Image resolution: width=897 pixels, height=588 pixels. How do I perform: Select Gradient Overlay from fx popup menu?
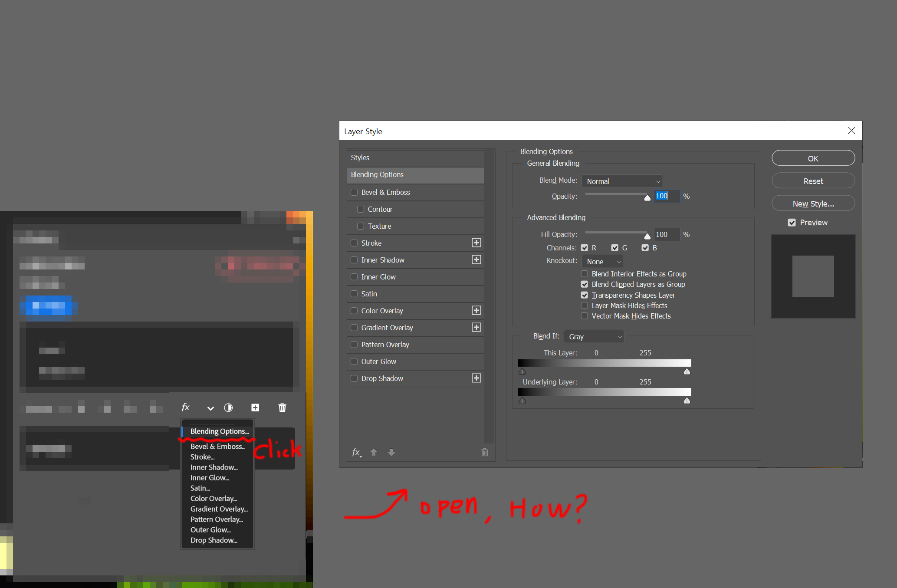(219, 509)
